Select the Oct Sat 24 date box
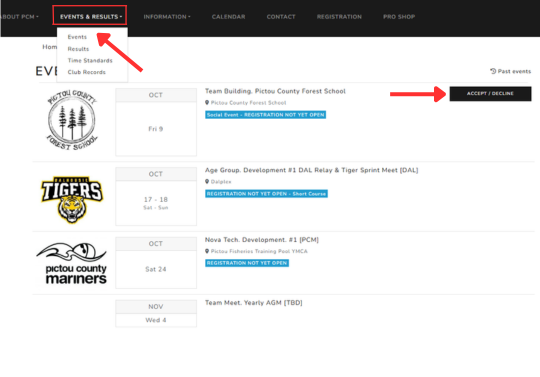 [x=156, y=263]
